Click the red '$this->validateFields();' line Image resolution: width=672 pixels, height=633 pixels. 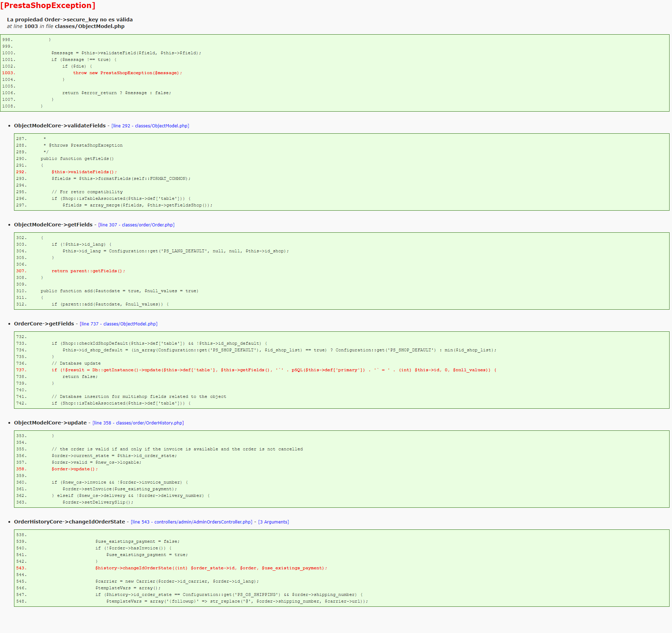(84, 172)
